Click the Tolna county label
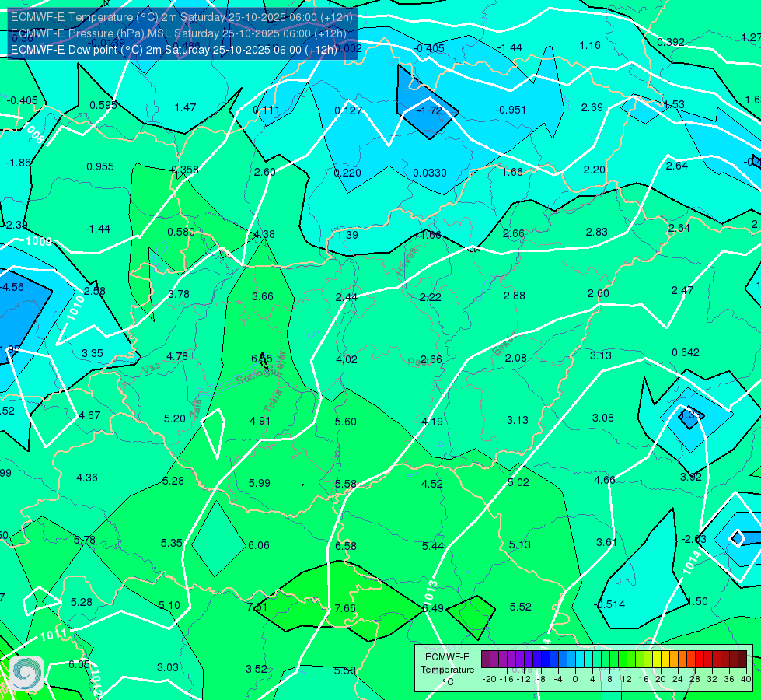The image size is (761, 700). pos(274,401)
